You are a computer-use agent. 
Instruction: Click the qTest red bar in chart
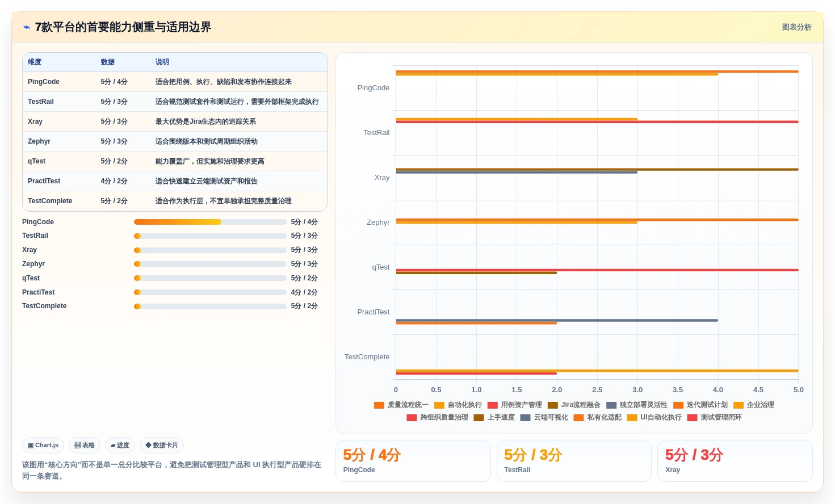[597, 270]
